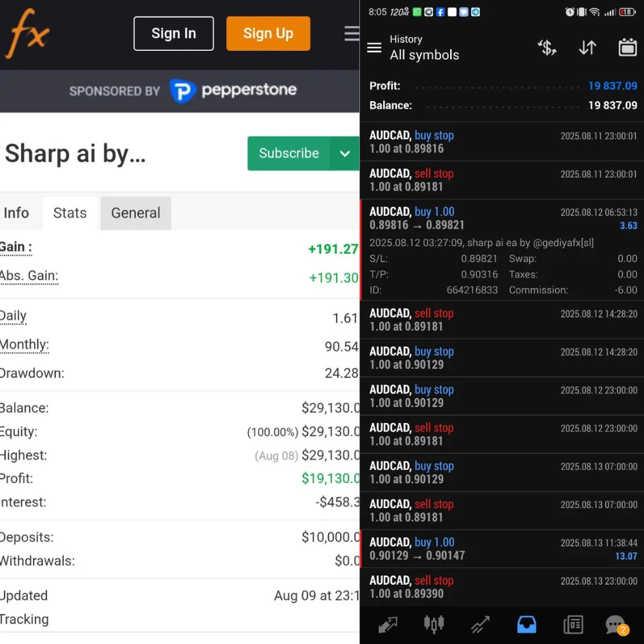Select AUDCAD sell stop 2025.08.12 14:28:20 row

point(503,319)
